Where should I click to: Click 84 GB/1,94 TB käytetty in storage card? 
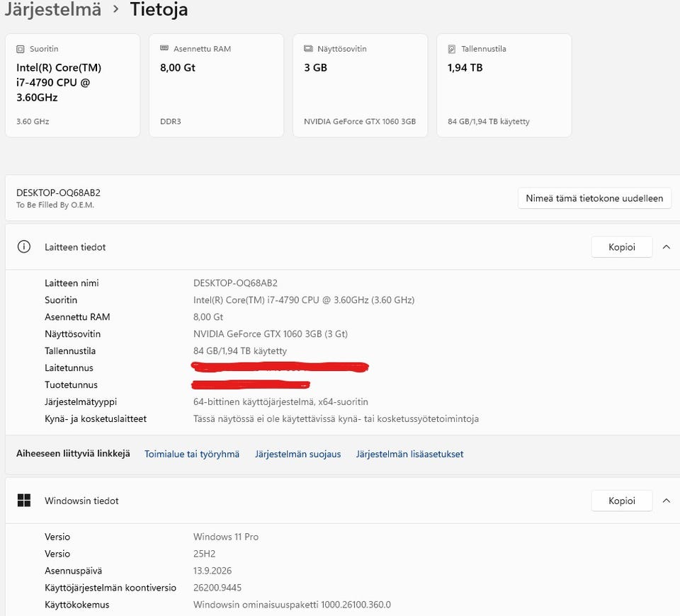[489, 121]
